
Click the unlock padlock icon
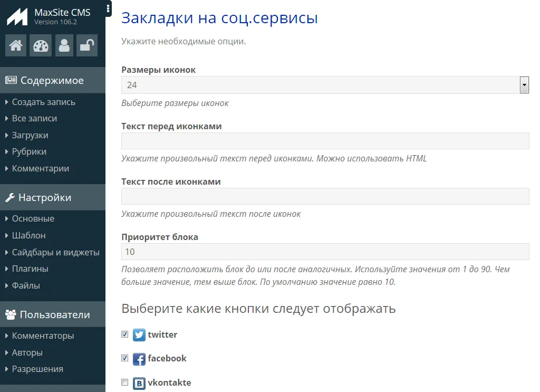pos(86,46)
